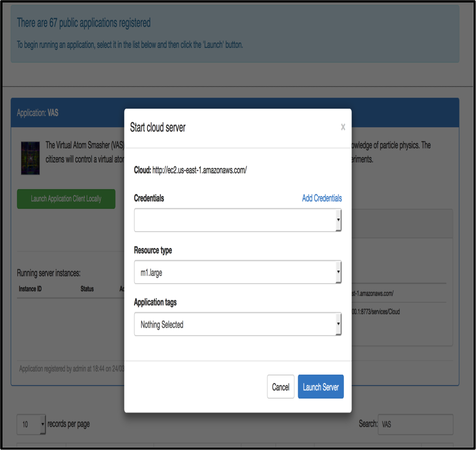The width and height of the screenshot is (476, 450).
Task: Click the Application: VAS panel header
Action: pyautogui.click(x=38, y=113)
